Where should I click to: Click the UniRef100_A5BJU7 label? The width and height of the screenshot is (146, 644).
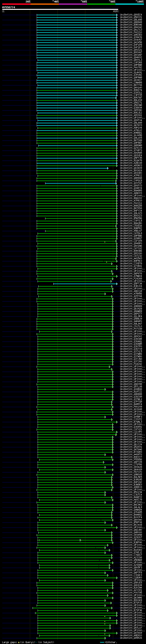click(131, 231)
